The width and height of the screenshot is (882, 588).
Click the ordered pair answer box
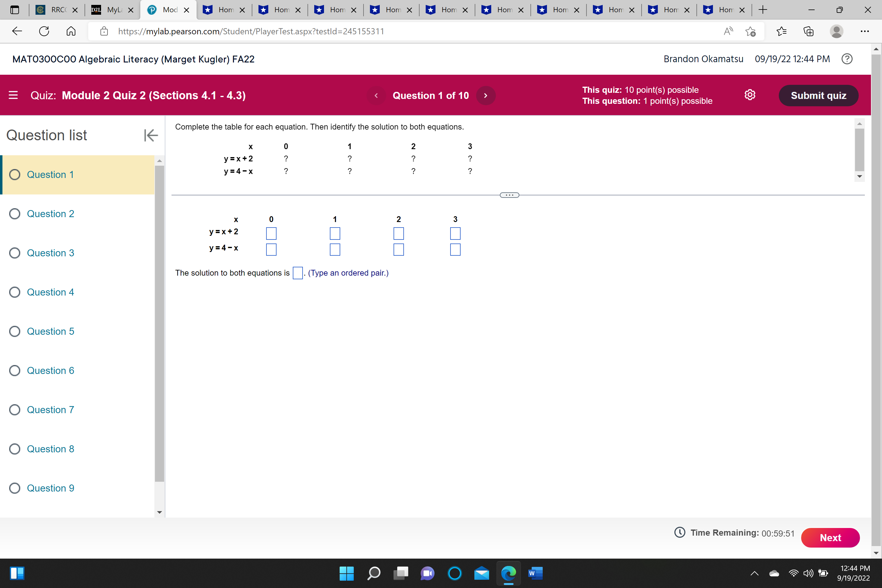(297, 273)
